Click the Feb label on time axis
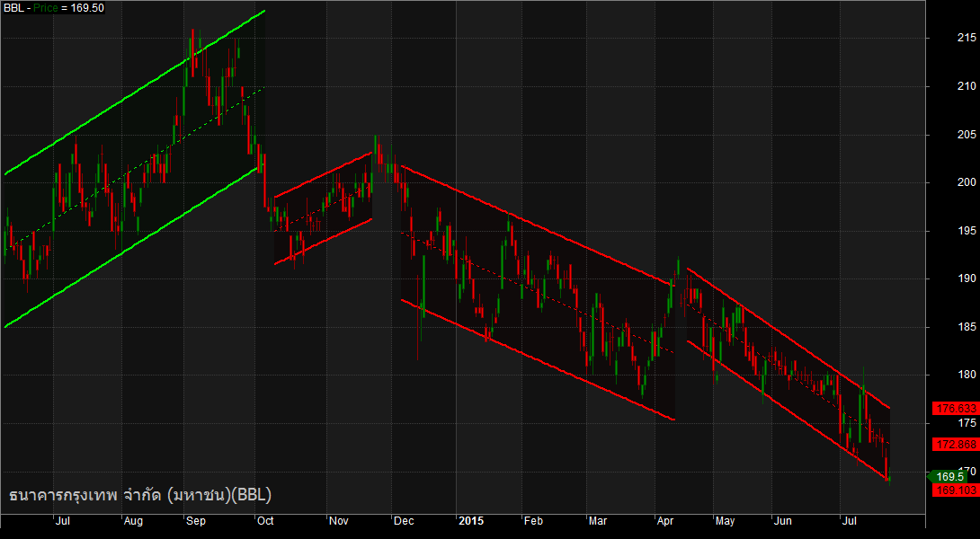 (533, 521)
